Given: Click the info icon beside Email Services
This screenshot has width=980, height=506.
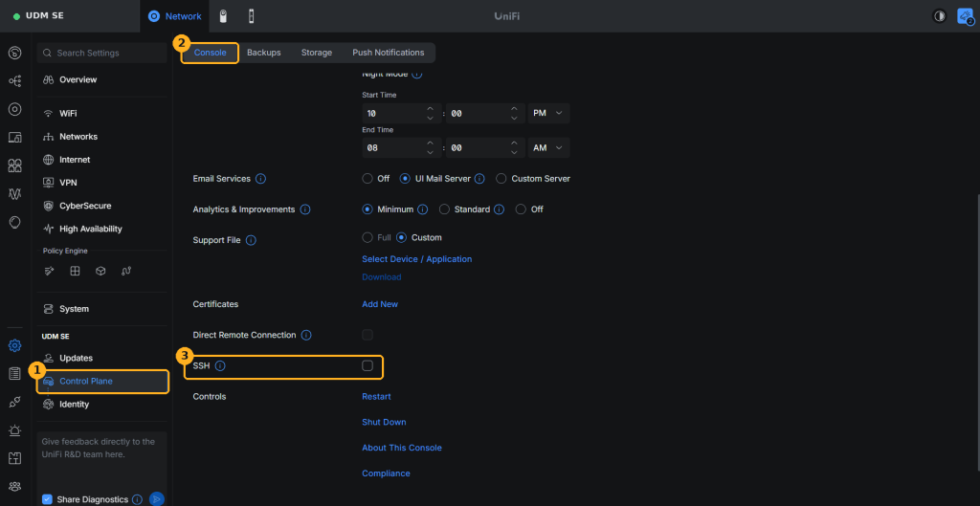Looking at the screenshot, I should coord(260,179).
